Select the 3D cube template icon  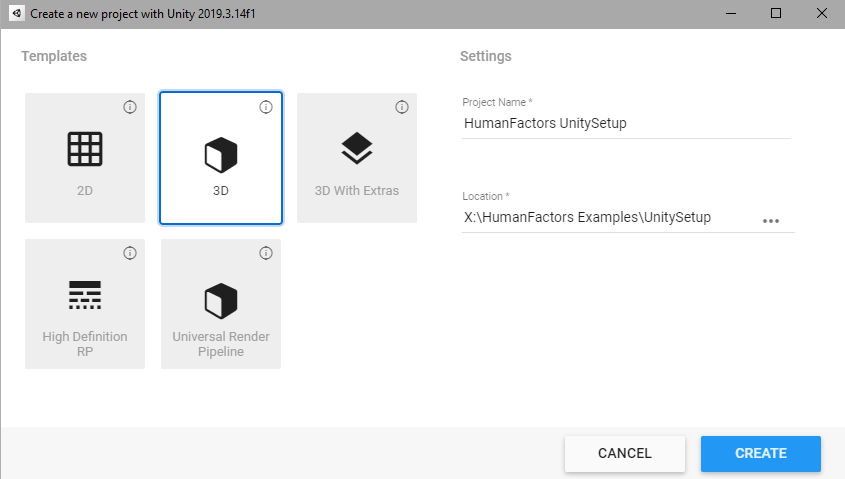pyautogui.click(x=221, y=155)
